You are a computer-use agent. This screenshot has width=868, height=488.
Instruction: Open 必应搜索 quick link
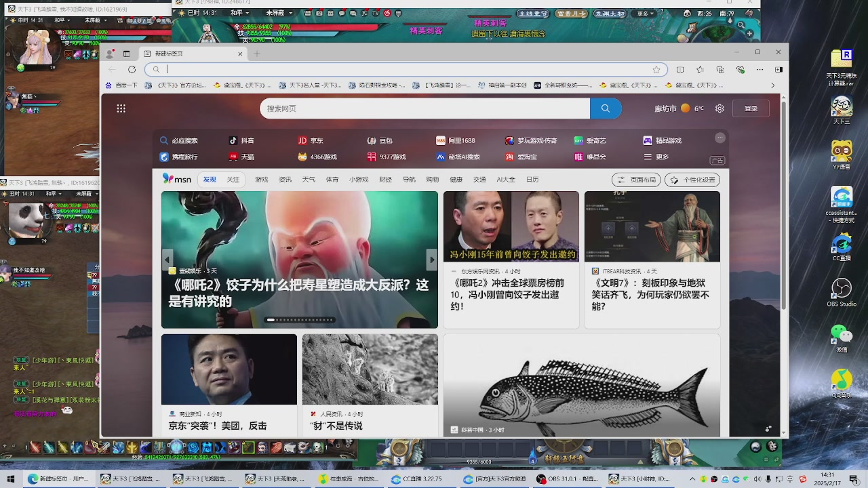coord(179,141)
